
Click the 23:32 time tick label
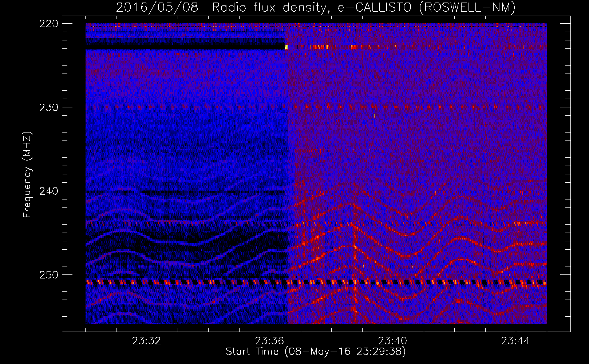point(146,341)
